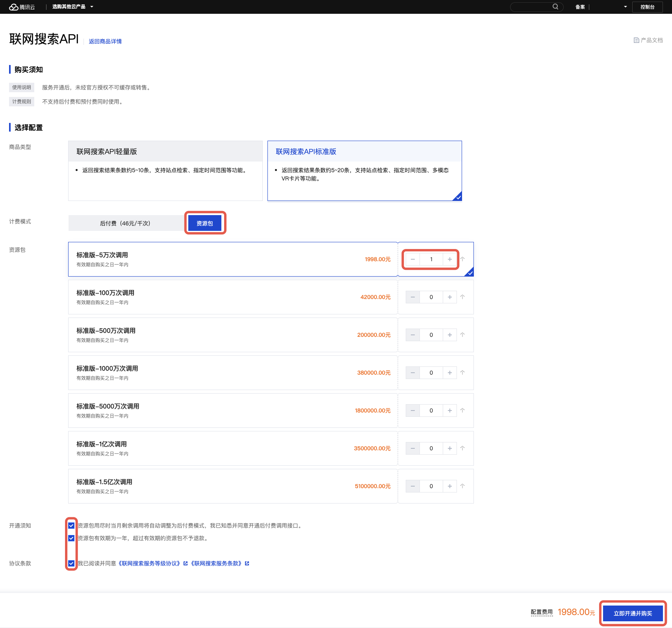Go to 控制台 console
672x628 pixels.
(x=647, y=7)
